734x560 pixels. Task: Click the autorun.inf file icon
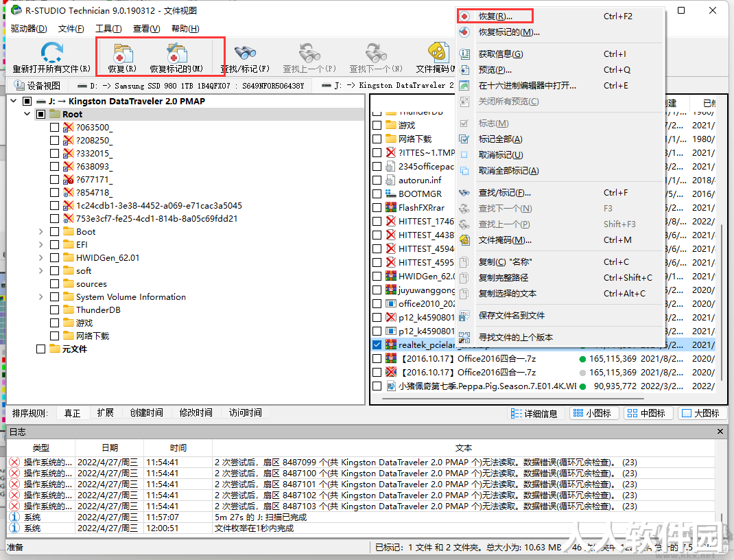(x=391, y=180)
